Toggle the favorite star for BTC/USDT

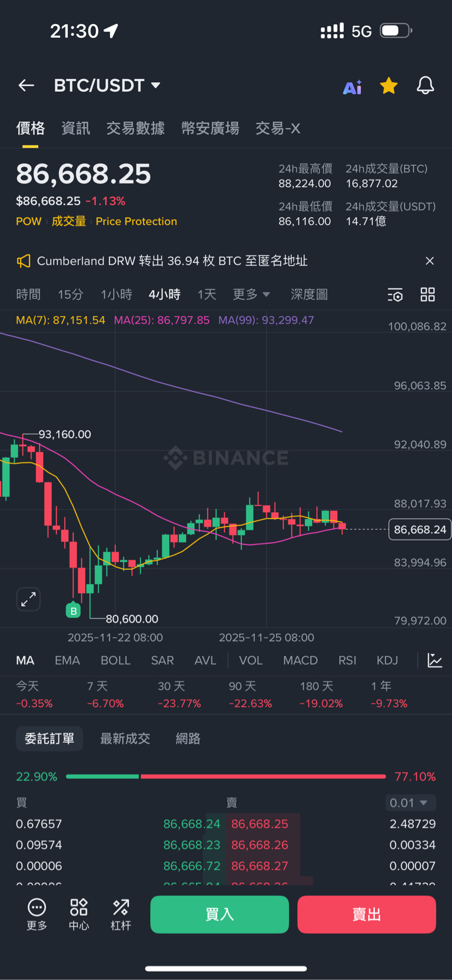[388, 86]
